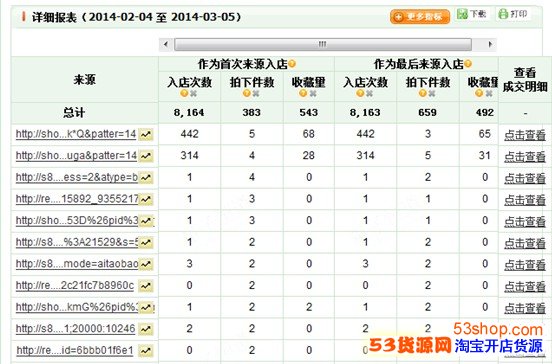This screenshot has width=552, height=364.
Task: Click help icon under second 拍下件数 column
Action: click(x=423, y=93)
